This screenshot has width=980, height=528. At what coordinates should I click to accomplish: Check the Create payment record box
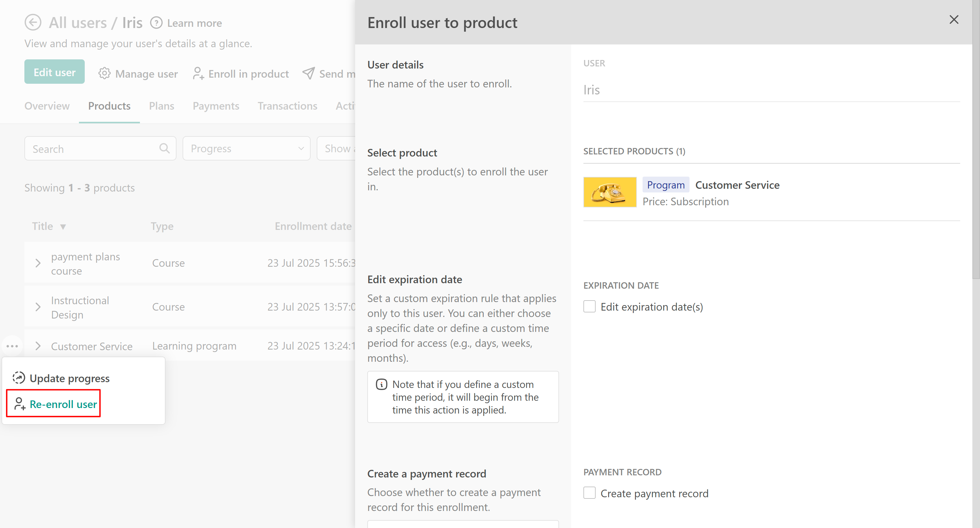click(x=589, y=493)
